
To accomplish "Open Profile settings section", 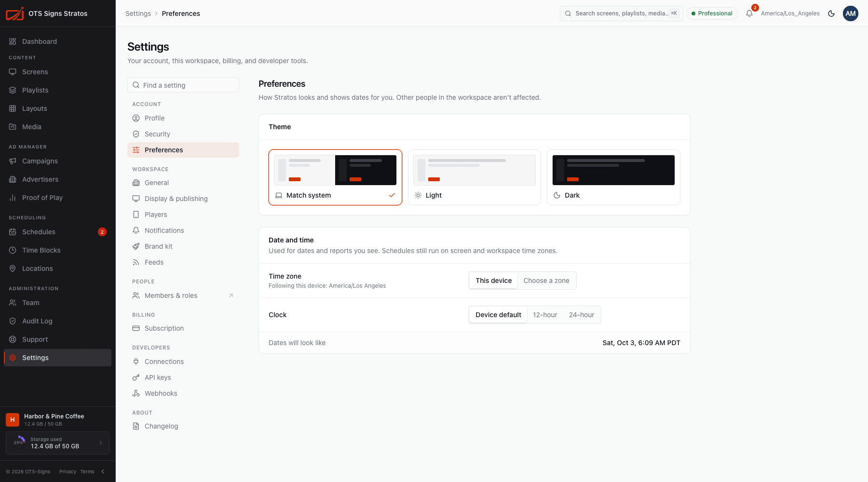I will click(183, 118).
